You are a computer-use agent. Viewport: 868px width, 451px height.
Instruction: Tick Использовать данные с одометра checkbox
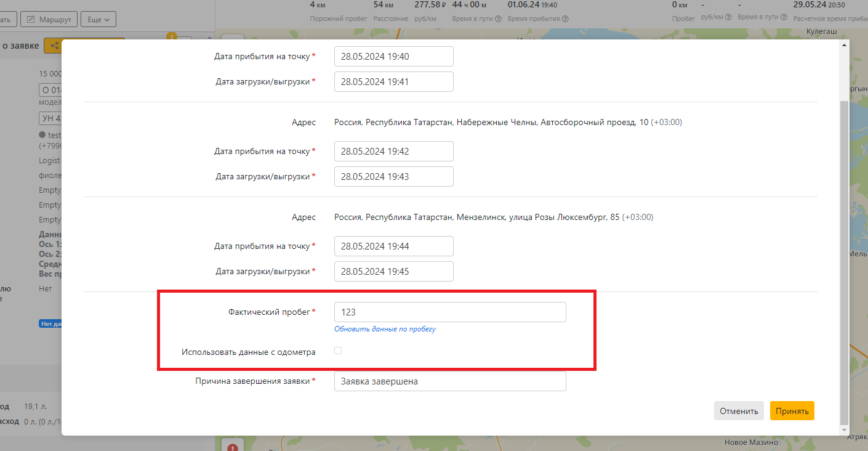tap(338, 351)
